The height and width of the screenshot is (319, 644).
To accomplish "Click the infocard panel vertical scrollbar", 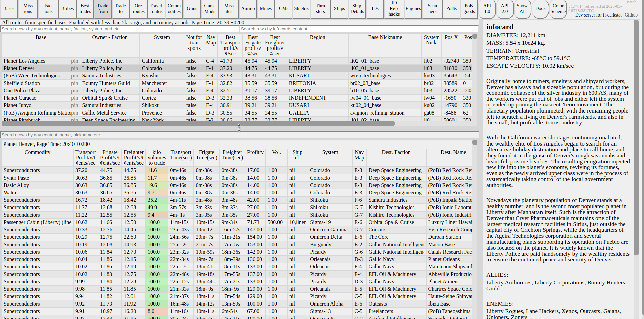I will pos(636,137).
